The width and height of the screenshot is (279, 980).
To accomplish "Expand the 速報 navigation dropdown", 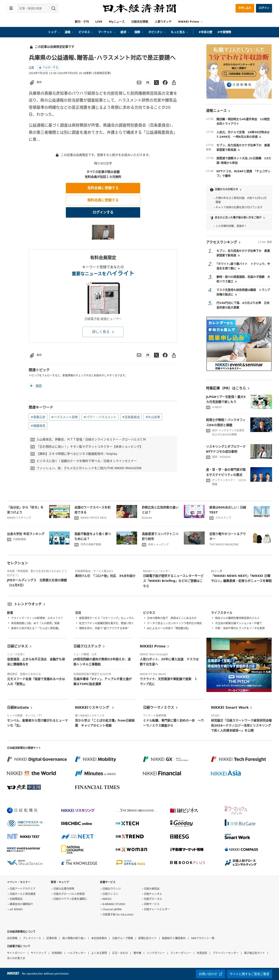I will point(69,32).
